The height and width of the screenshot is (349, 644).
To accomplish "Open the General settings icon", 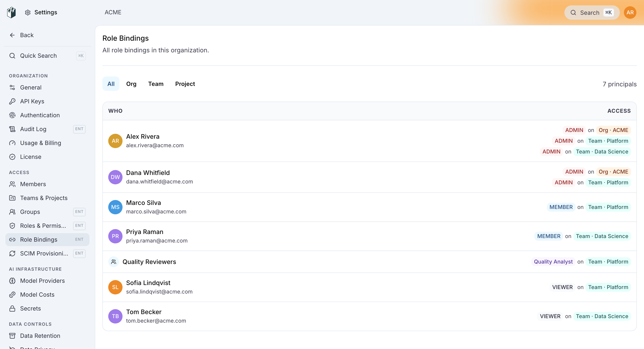I will 12,87.
